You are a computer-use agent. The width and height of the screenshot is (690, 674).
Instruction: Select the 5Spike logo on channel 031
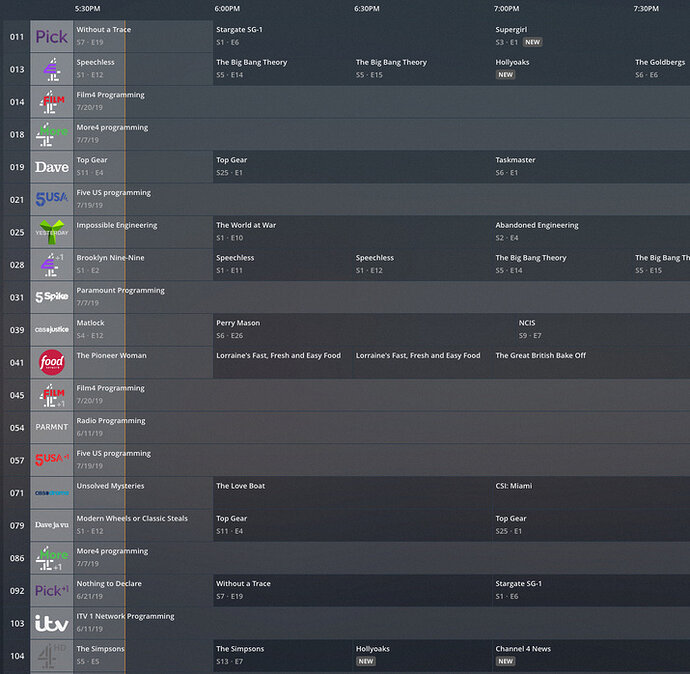coord(51,297)
